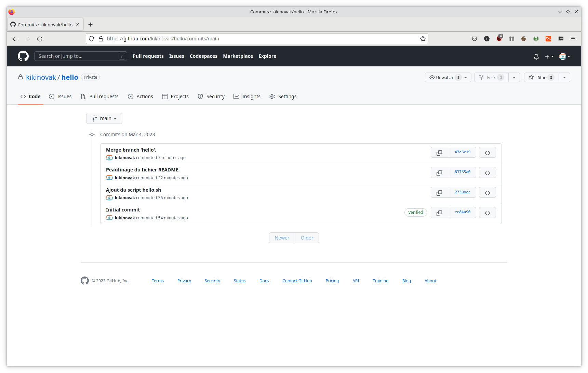Open the footer Docs link
Screen dimensions: 588x373
pos(264,281)
